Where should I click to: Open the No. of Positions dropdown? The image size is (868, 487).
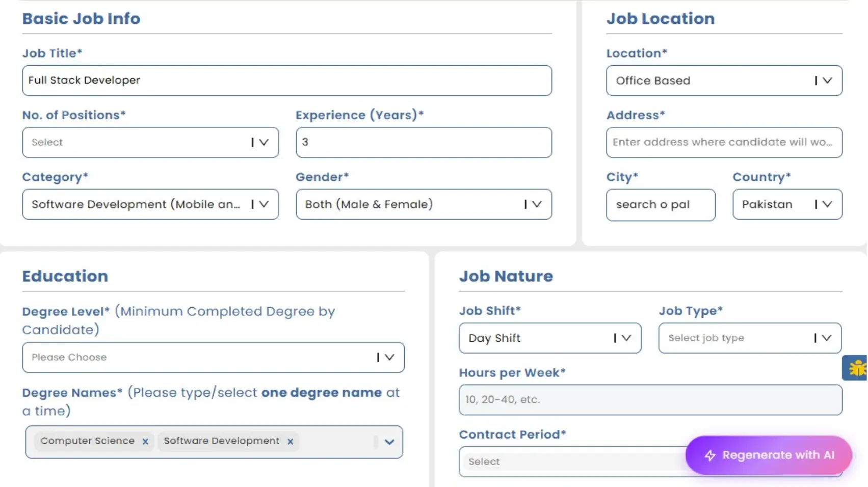(x=150, y=143)
